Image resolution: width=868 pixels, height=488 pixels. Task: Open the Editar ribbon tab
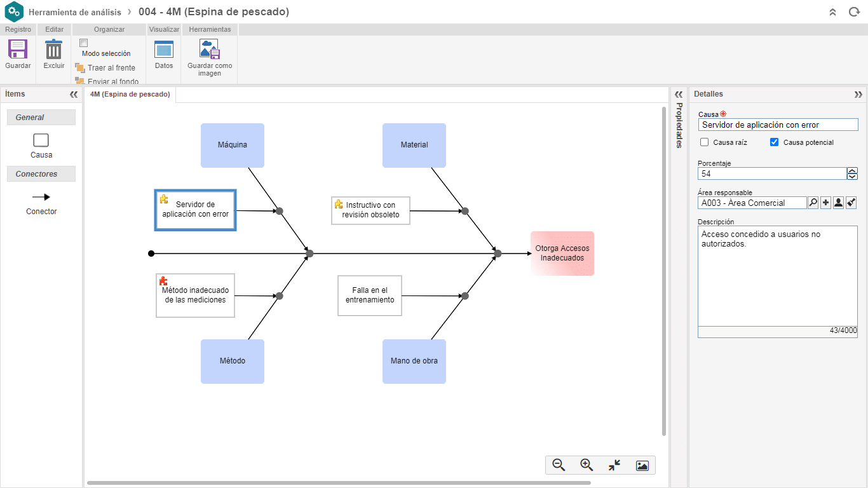pyautogui.click(x=54, y=29)
